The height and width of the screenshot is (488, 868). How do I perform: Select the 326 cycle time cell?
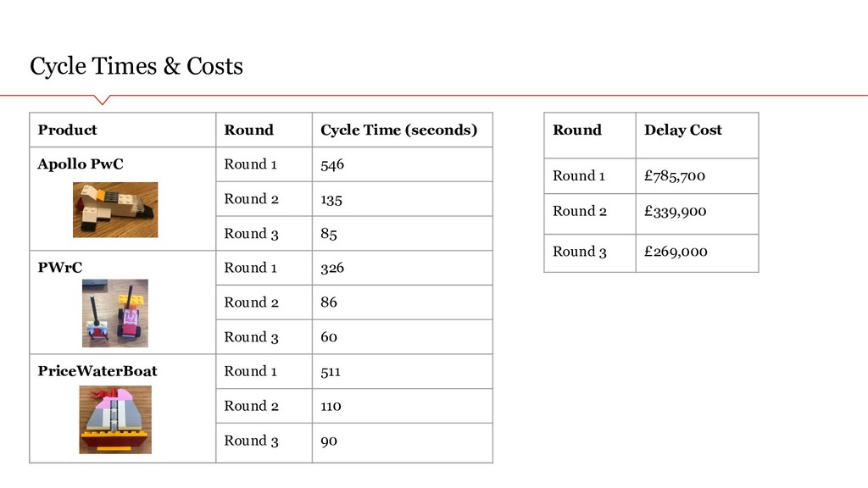coord(403,268)
